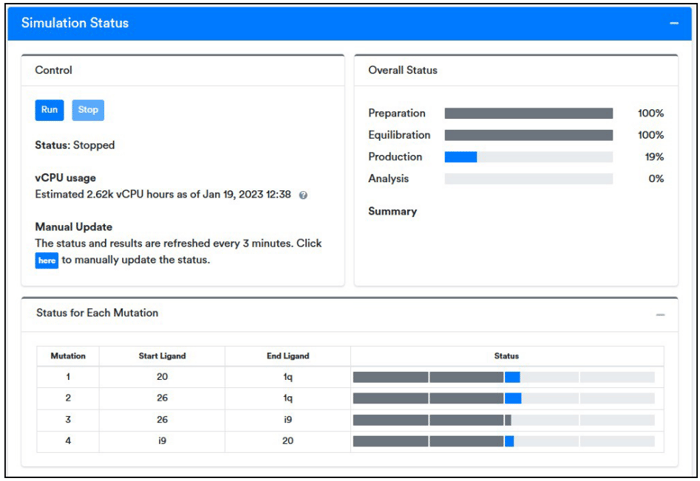Select End Ligand 'i9' in mutation 3 row
Image resolution: width=700 pixels, height=481 pixels.
[288, 419]
